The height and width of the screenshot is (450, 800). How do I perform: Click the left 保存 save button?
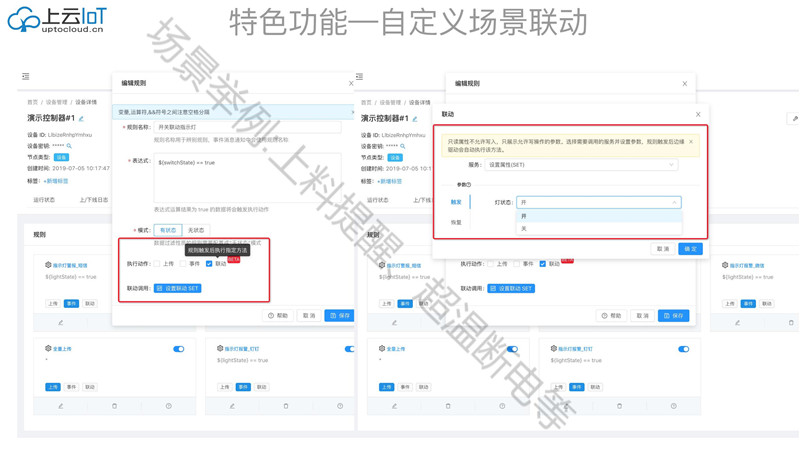tap(339, 316)
